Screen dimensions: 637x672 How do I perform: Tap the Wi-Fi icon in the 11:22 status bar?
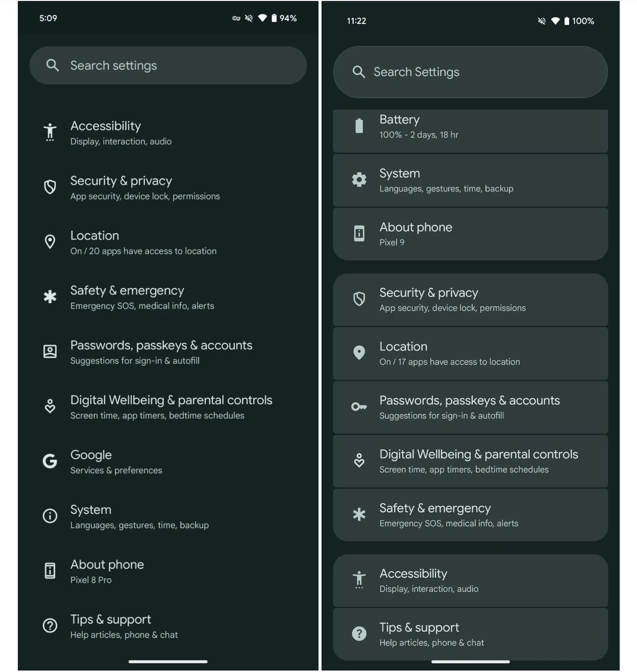pos(555,21)
